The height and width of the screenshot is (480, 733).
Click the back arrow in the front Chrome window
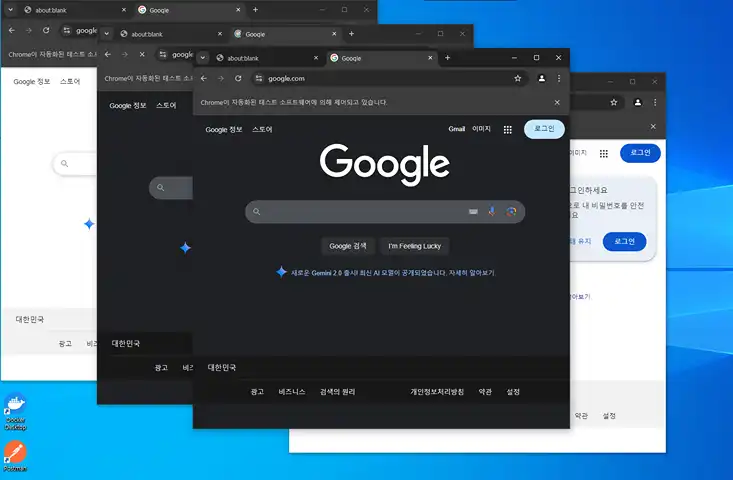pos(204,79)
